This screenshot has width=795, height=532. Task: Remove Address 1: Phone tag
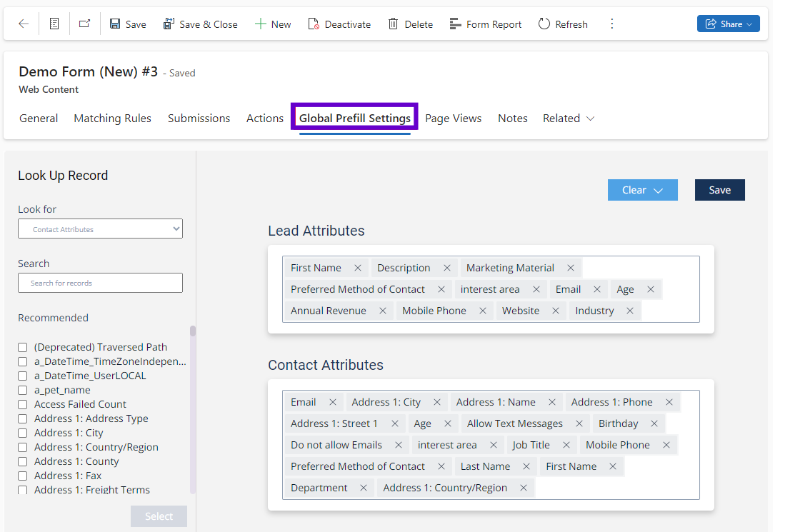669,402
